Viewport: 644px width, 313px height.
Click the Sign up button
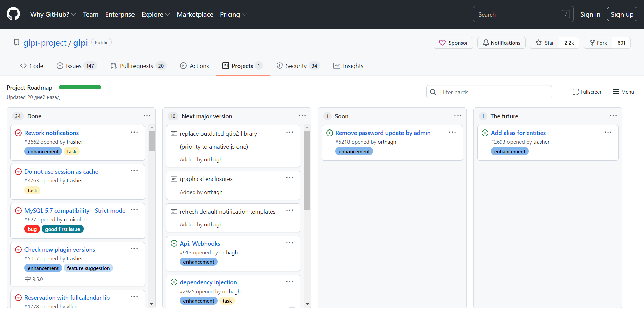[622, 14]
